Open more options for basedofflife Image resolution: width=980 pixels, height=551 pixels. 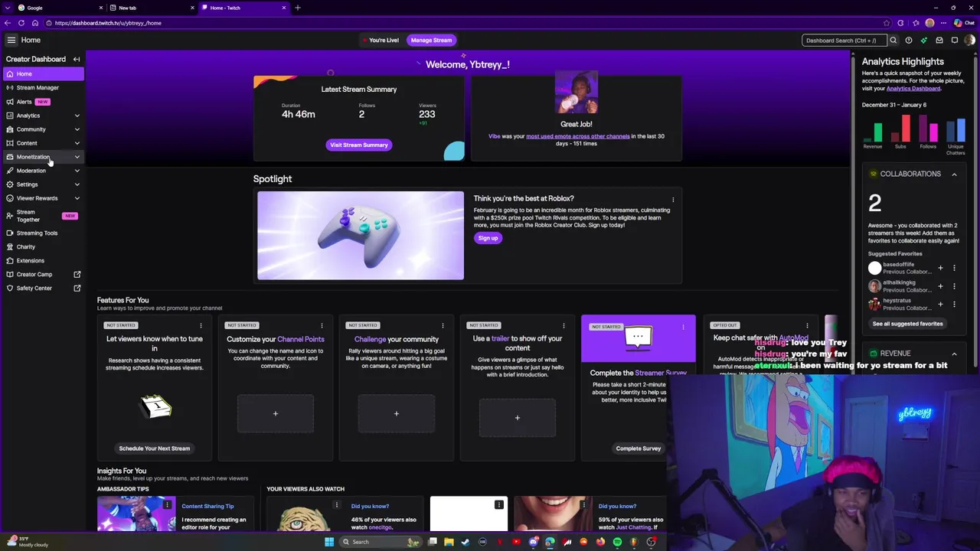pos(953,268)
